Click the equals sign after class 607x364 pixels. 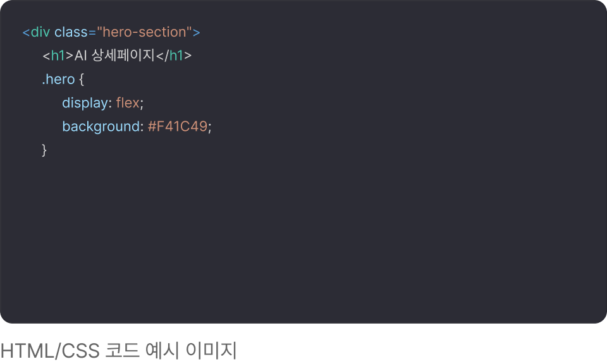[92, 32]
